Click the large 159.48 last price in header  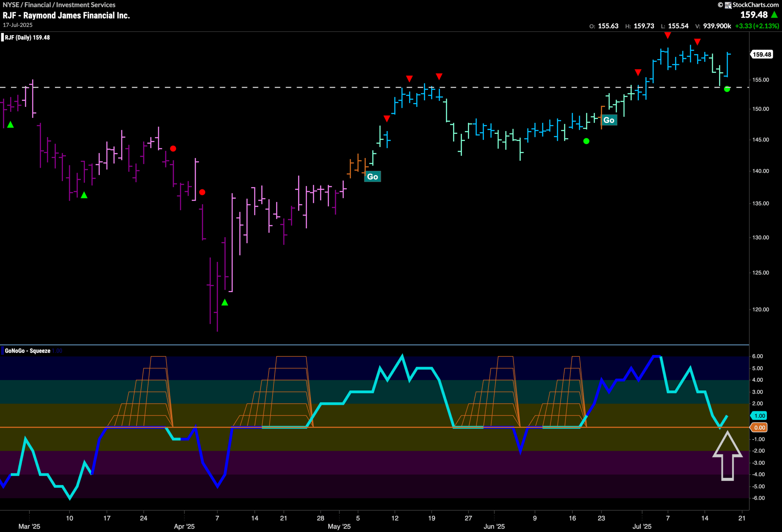pyautogui.click(x=754, y=15)
